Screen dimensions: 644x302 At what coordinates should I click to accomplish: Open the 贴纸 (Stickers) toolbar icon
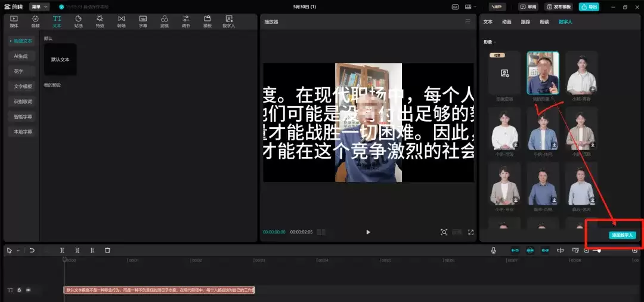click(x=79, y=21)
